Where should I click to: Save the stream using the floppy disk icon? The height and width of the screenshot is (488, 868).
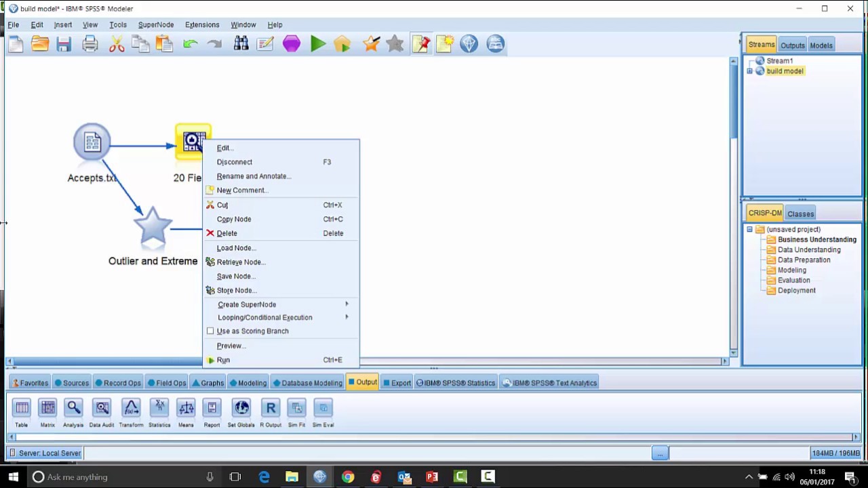[x=64, y=44]
